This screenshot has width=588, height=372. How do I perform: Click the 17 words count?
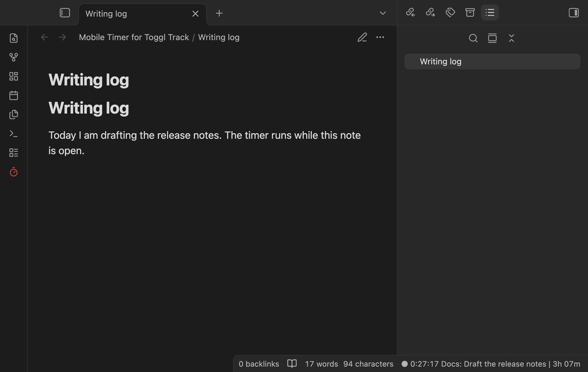pyautogui.click(x=321, y=364)
